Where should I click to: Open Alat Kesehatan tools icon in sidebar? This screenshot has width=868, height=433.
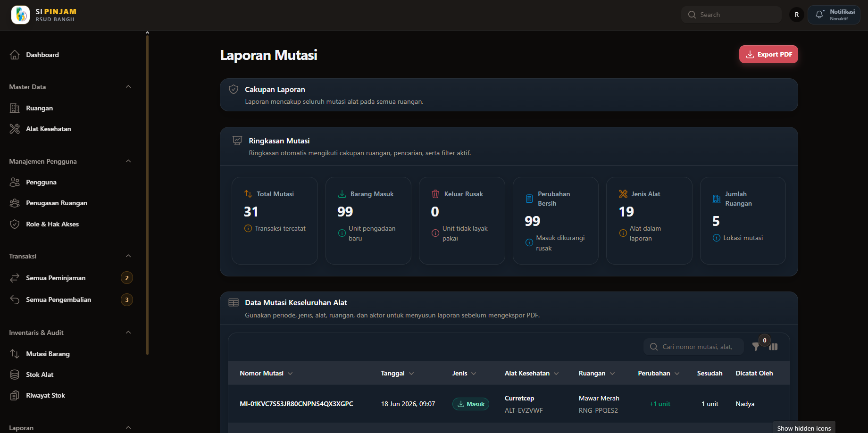pyautogui.click(x=15, y=129)
